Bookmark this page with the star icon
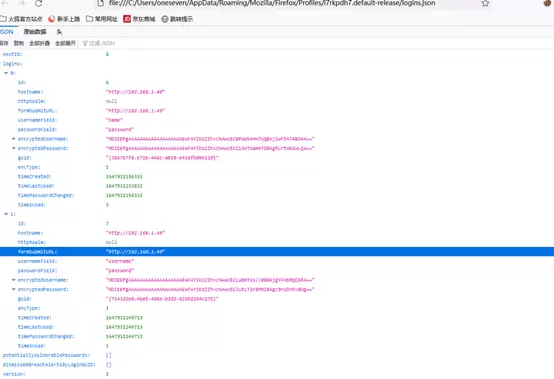Screen dimensions: 554x379 pos(485,3)
